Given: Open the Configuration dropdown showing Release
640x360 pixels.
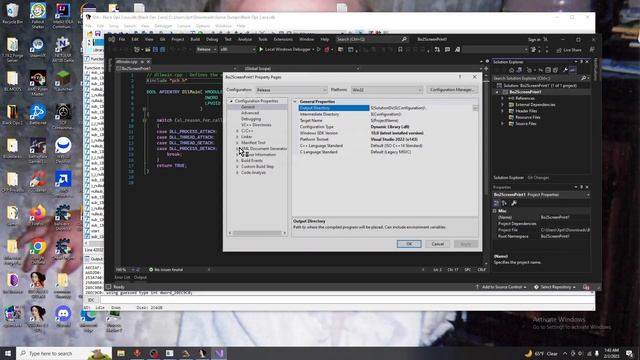Looking at the screenshot, I should pyautogui.click(x=291, y=90).
